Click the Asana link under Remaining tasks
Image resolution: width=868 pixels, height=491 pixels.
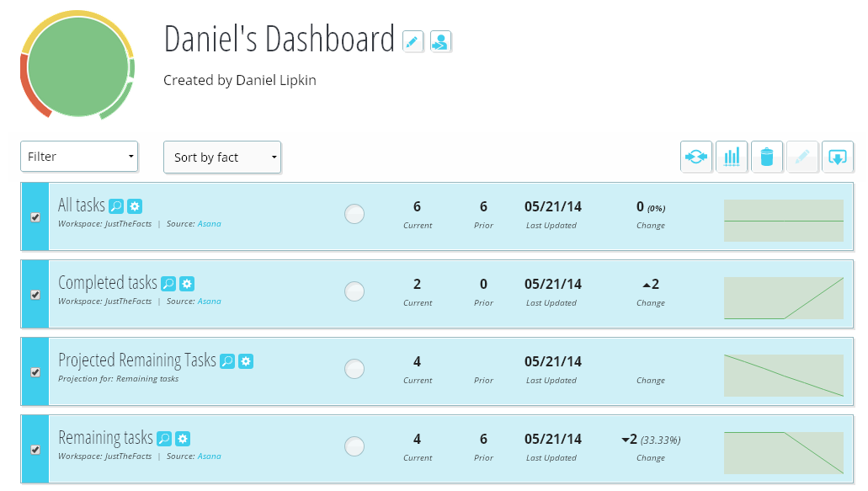point(209,456)
